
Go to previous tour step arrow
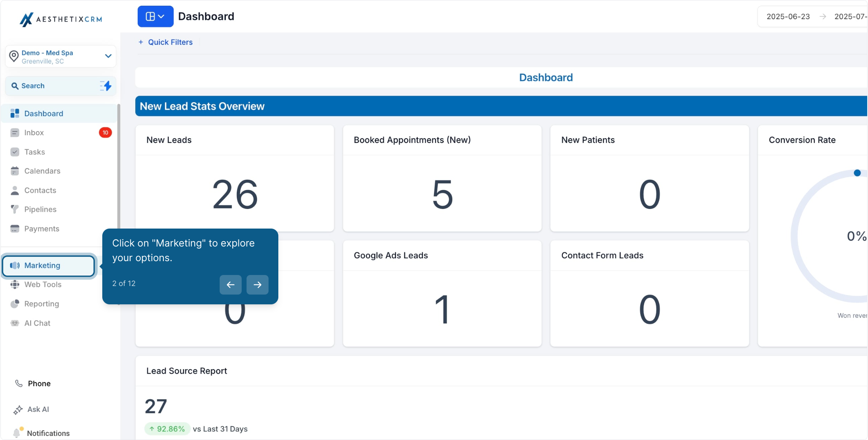coord(231,285)
